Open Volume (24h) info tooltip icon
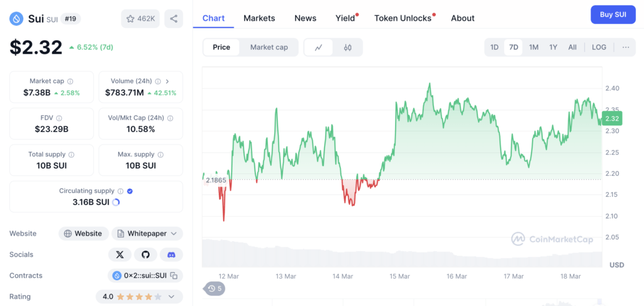The image size is (644, 306). [x=158, y=81]
